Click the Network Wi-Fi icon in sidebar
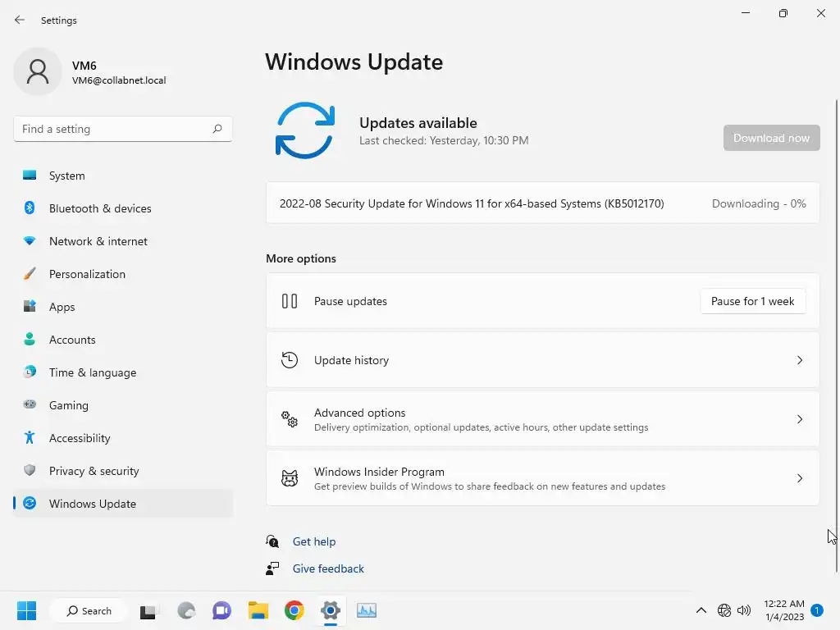Image resolution: width=840 pixels, height=630 pixels. 30,241
